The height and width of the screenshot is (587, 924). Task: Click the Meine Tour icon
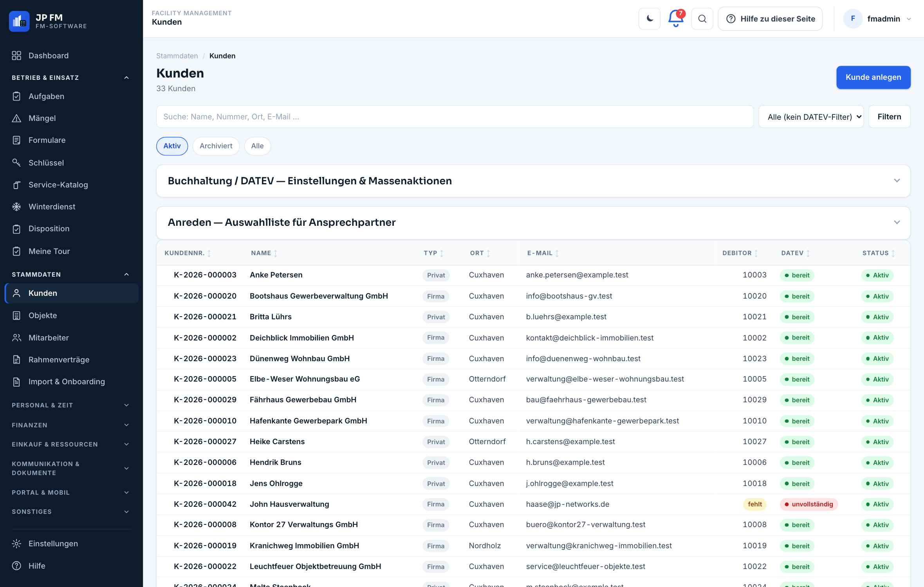pos(16,251)
